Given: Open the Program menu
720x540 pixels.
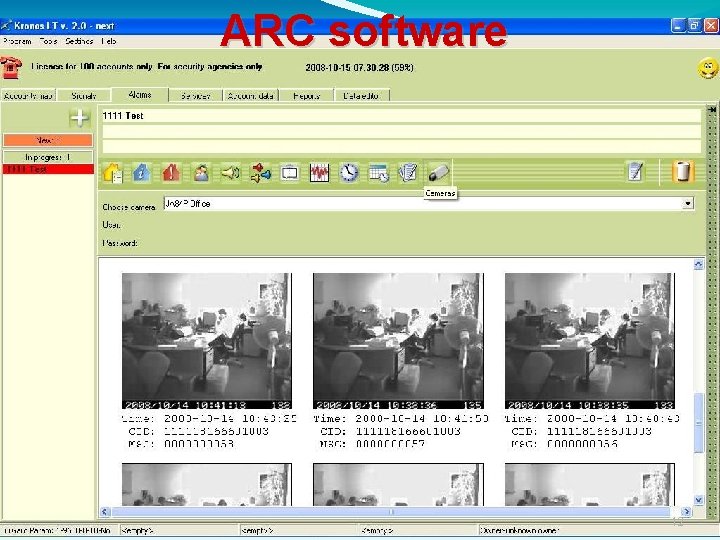Looking at the screenshot, I should pyautogui.click(x=17, y=41).
